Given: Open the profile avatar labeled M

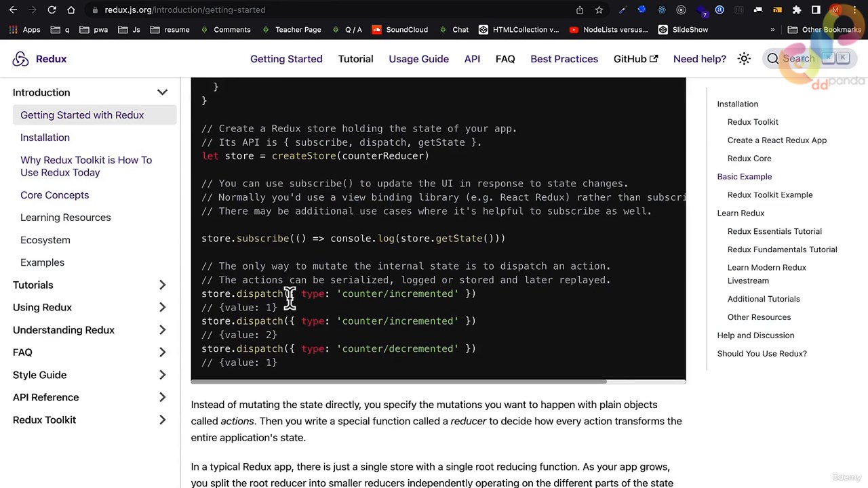Looking at the screenshot, I should pos(835,10).
